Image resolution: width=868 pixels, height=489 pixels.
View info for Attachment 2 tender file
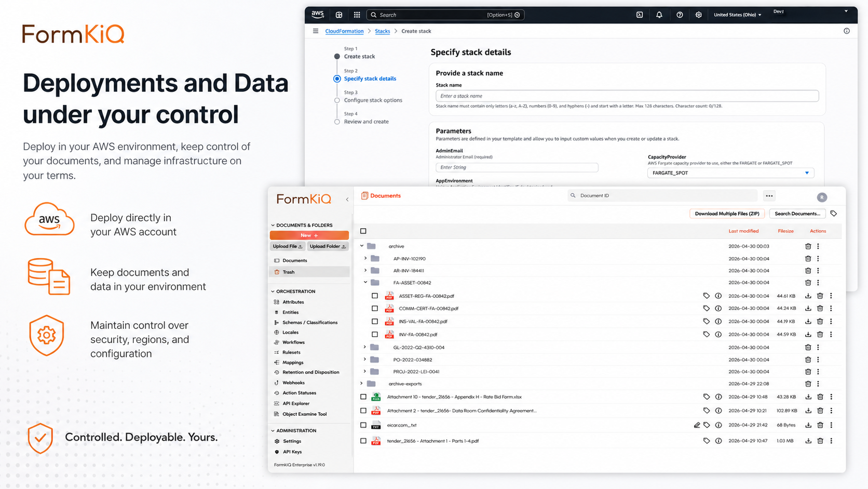tap(718, 411)
